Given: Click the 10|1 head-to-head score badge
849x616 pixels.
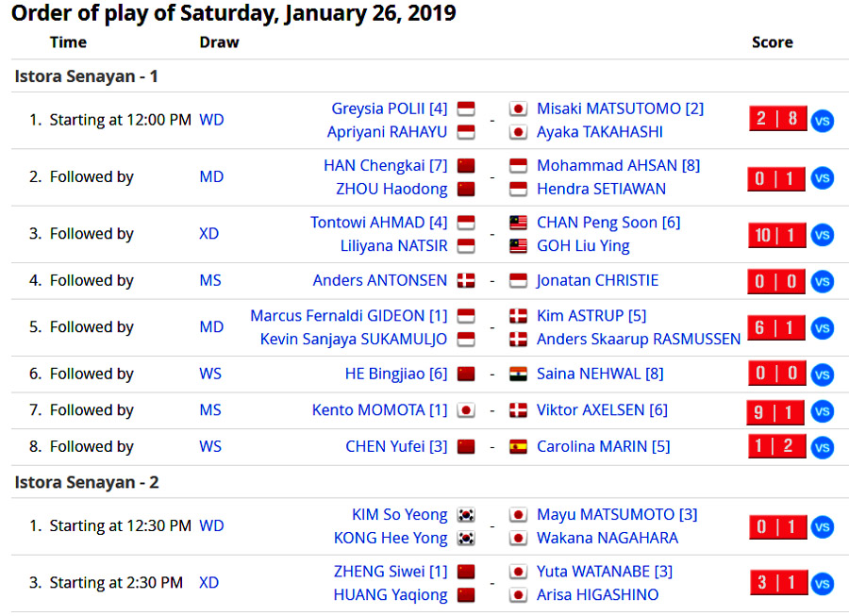Looking at the screenshot, I should pyautogui.click(x=776, y=234).
